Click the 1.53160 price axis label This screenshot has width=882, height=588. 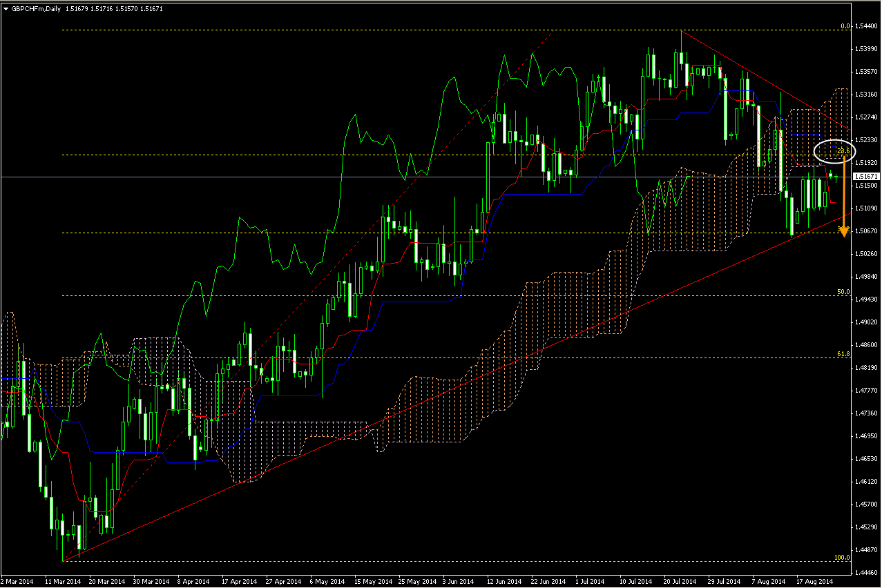pos(866,95)
